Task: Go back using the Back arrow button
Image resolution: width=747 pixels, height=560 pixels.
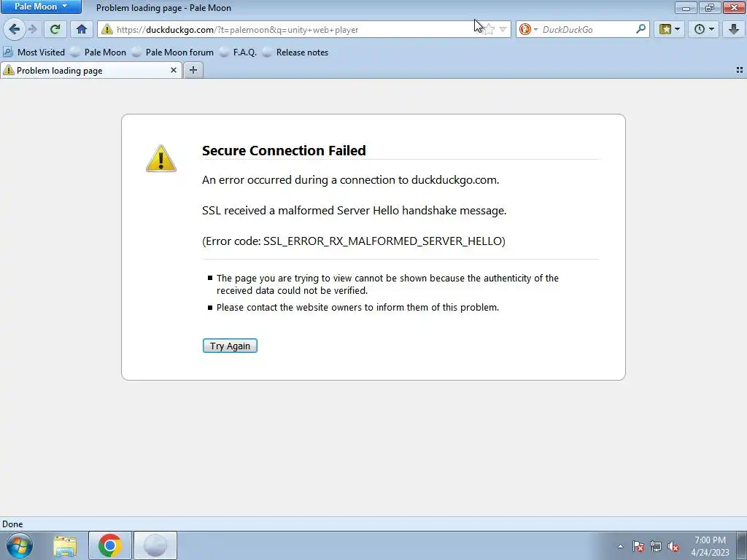Action: pos(15,29)
